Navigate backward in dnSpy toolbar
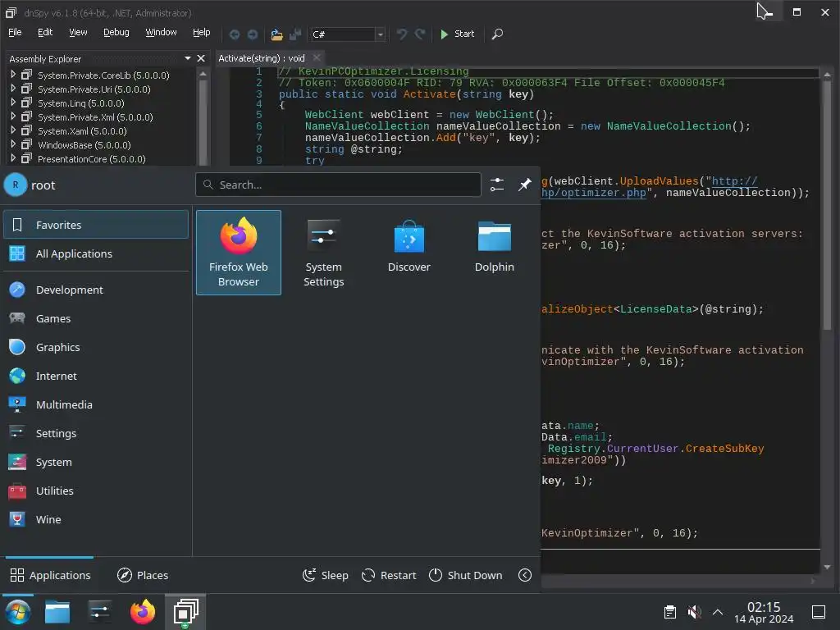 point(234,34)
